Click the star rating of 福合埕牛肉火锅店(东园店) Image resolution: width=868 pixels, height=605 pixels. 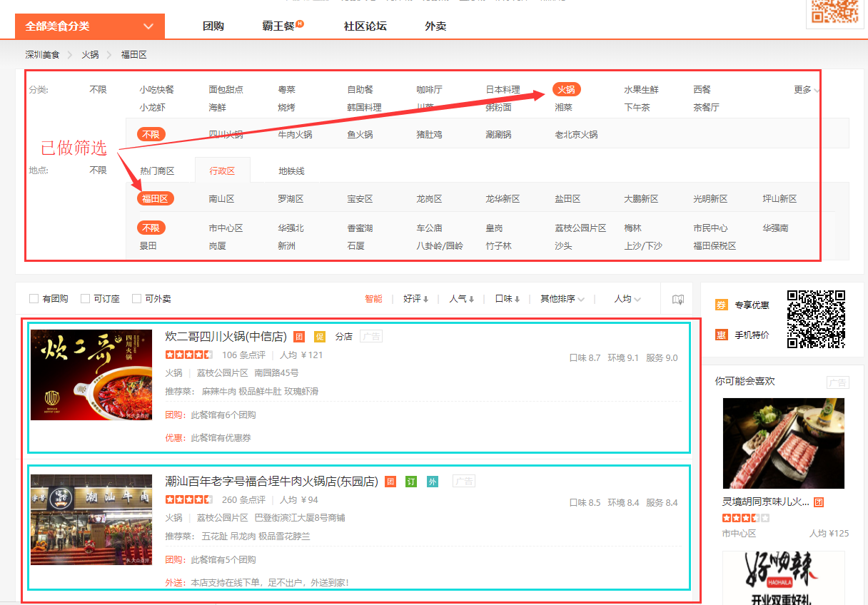[188, 500]
